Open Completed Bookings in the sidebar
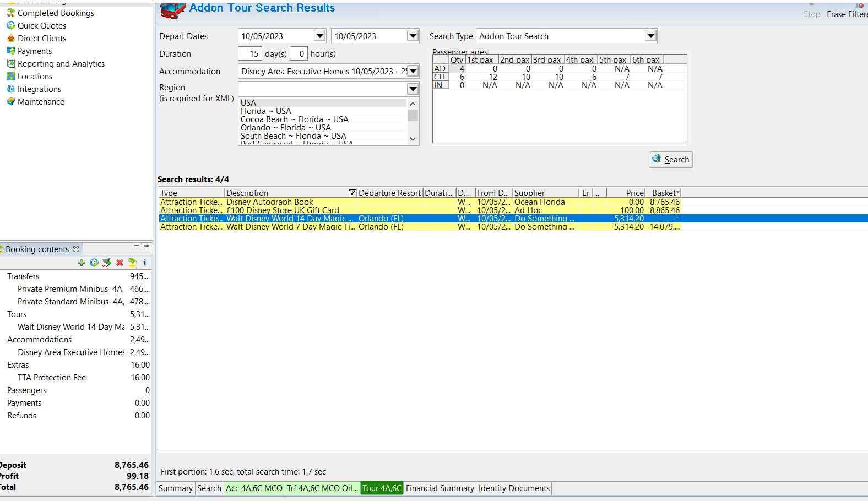The height and width of the screenshot is (501, 868). point(56,13)
